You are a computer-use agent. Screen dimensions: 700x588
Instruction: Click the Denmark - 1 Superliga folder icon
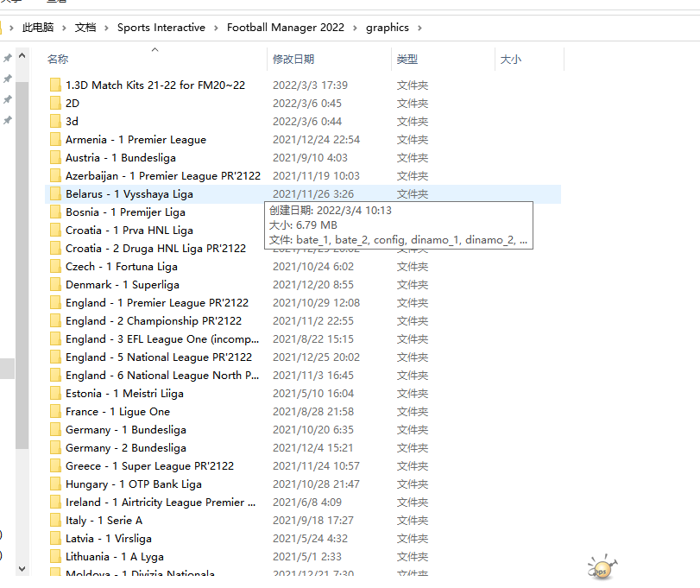(x=55, y=285)
